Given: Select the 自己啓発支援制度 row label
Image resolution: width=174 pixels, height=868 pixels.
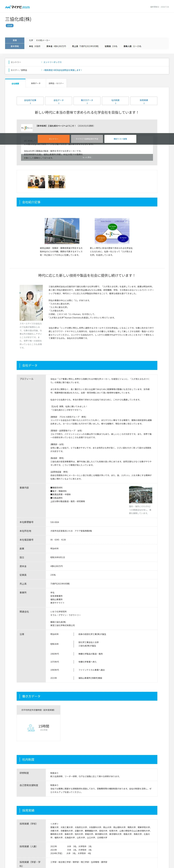Looking at the screenshot, I should [29, 785].
